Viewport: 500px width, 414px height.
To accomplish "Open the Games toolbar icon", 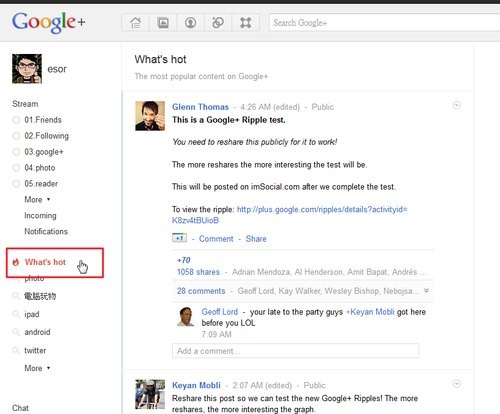I will pyautogui.click(x=246, y=23).
